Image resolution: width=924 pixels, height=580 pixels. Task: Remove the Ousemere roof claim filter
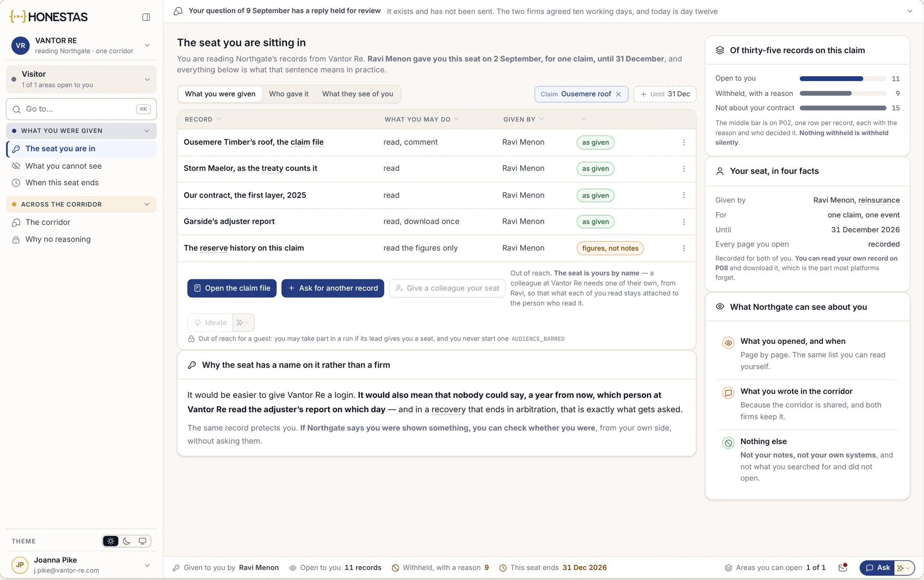tap(619, 94)
